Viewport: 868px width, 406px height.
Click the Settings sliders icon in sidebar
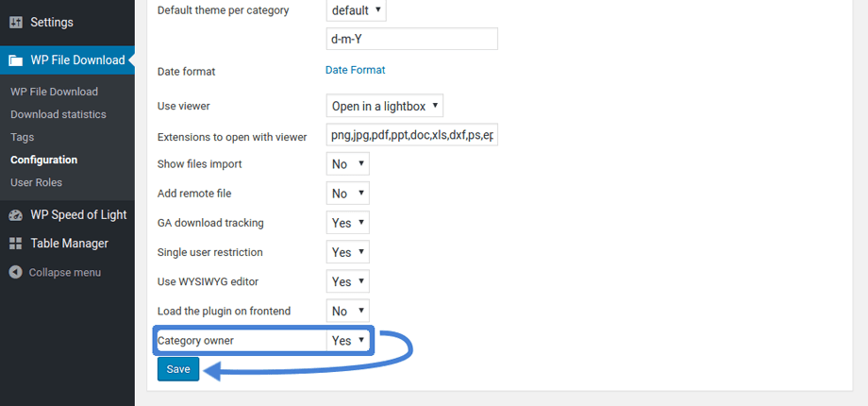coord(16,22)
